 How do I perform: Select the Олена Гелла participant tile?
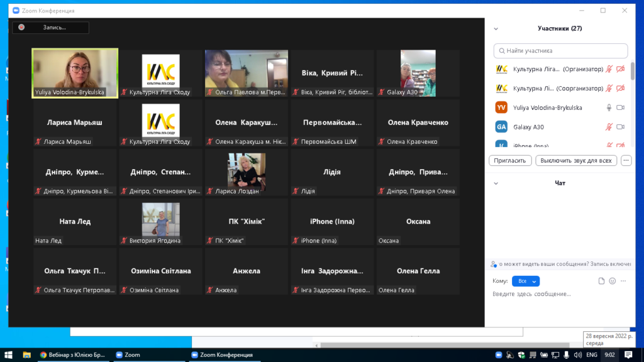418,271
